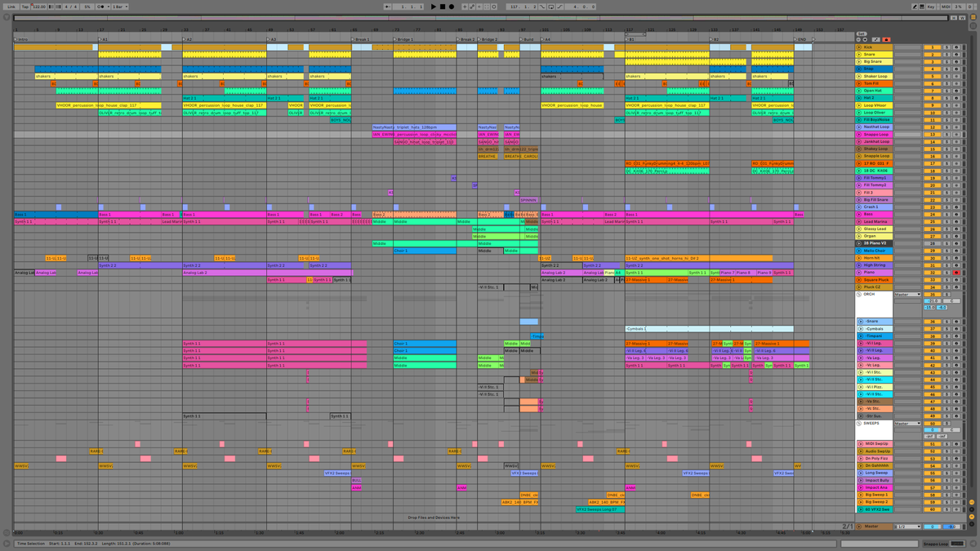Viewport: 980px width, 551px height.
Task: Toggle Automation Mode icon beside Set
Action: [x=875, y=40]
